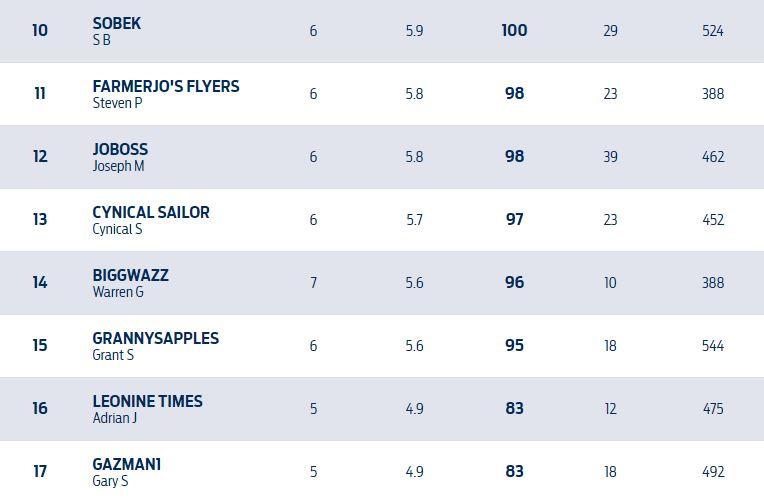The width and height of the screenshot is (764, 502).
Task: Click rank number 13
Action: [x=40, y=220]
